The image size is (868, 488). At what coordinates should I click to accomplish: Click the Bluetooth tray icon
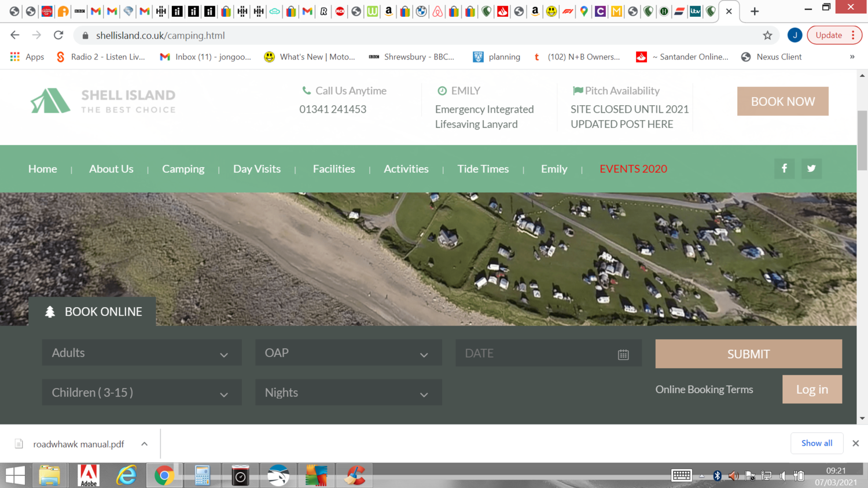tap(717, 476)
